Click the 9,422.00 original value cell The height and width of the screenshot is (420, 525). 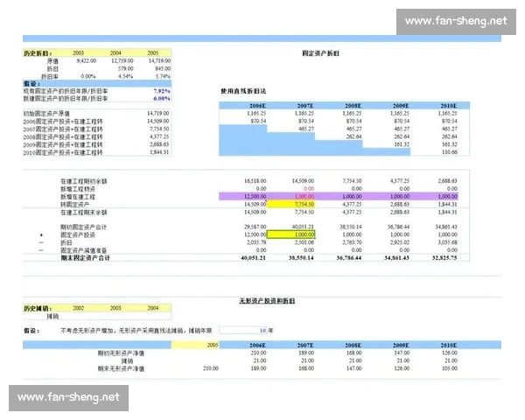(86, 60)
